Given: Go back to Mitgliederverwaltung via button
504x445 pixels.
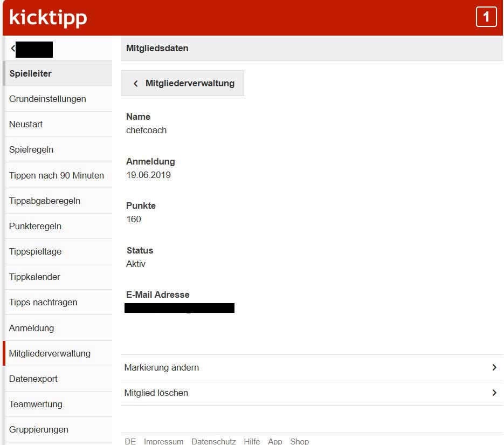Looking at the screenshot, I should coord(183,83).
